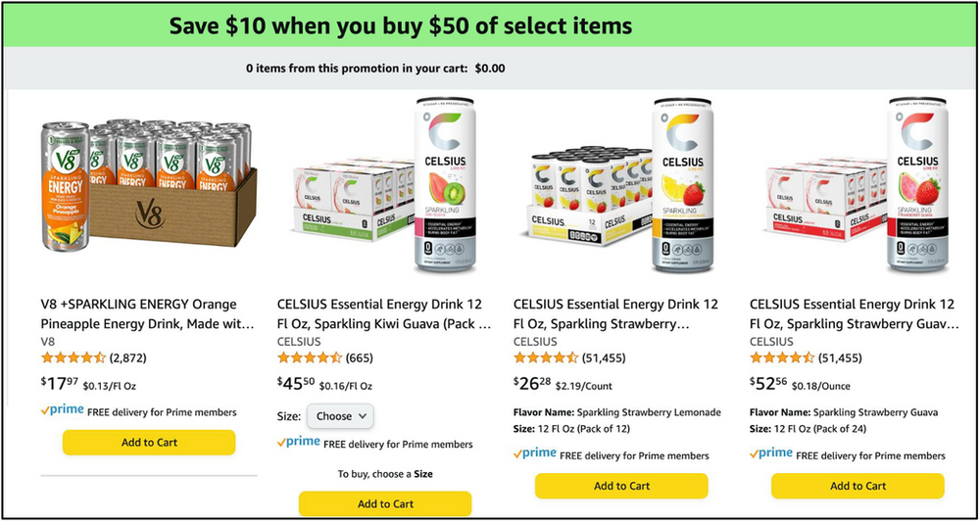Add V8 Sparkling Energy to cart

pyautogui.click(x=149, y=443)
